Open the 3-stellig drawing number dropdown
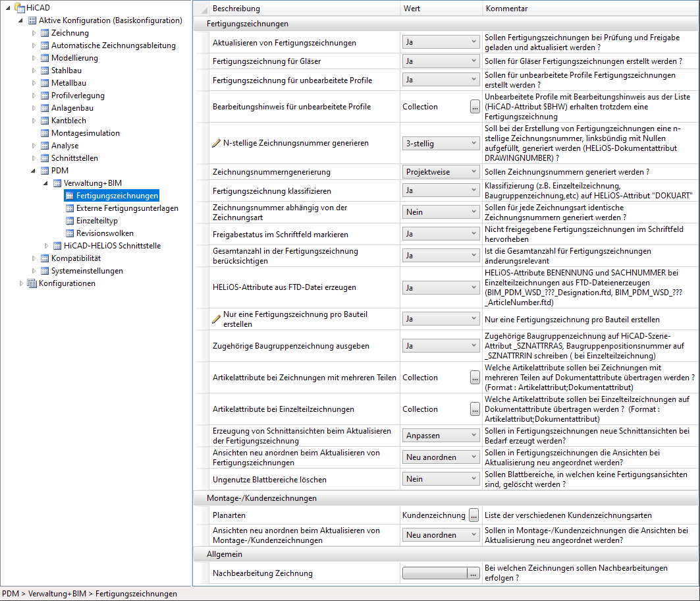 441,143
